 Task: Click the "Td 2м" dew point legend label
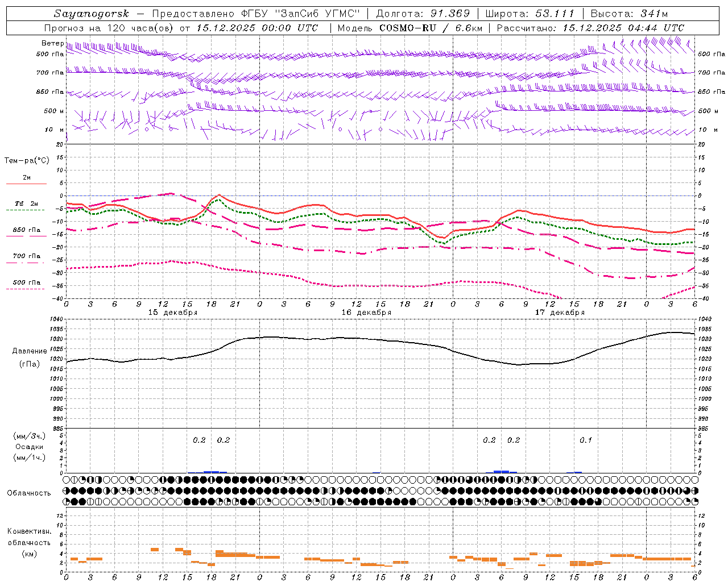[x=26, y=203]
